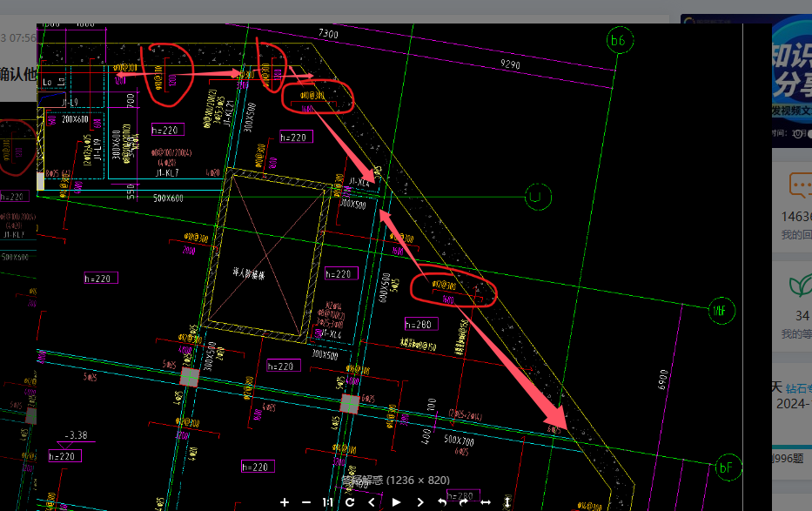812x511 pixels.
Task: Reset image to 1:1 actual size
Action: (328, 502)
